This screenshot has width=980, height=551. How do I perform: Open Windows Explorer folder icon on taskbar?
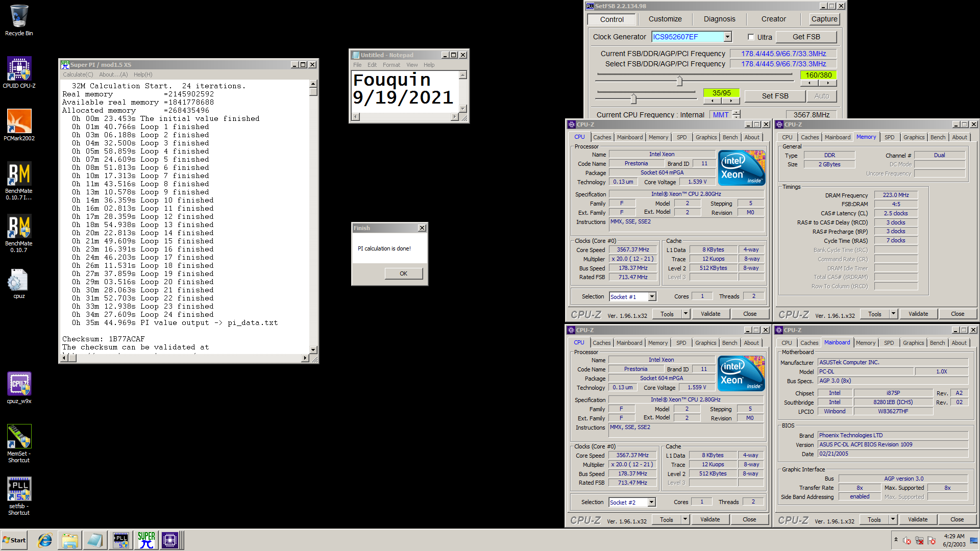[x=70, y=540]
